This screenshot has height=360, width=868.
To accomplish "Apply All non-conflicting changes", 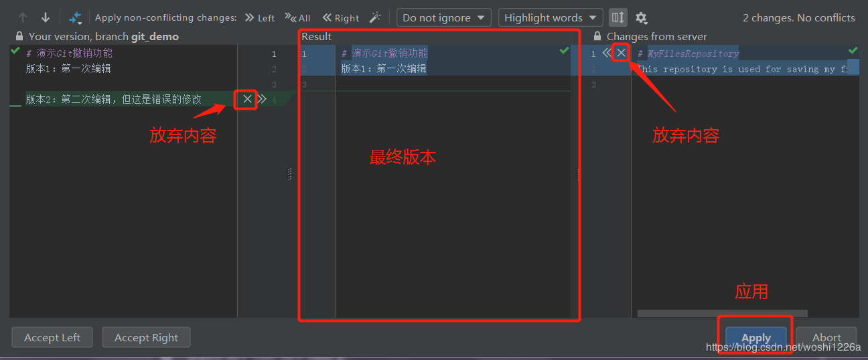I will (x=297, y=18).
